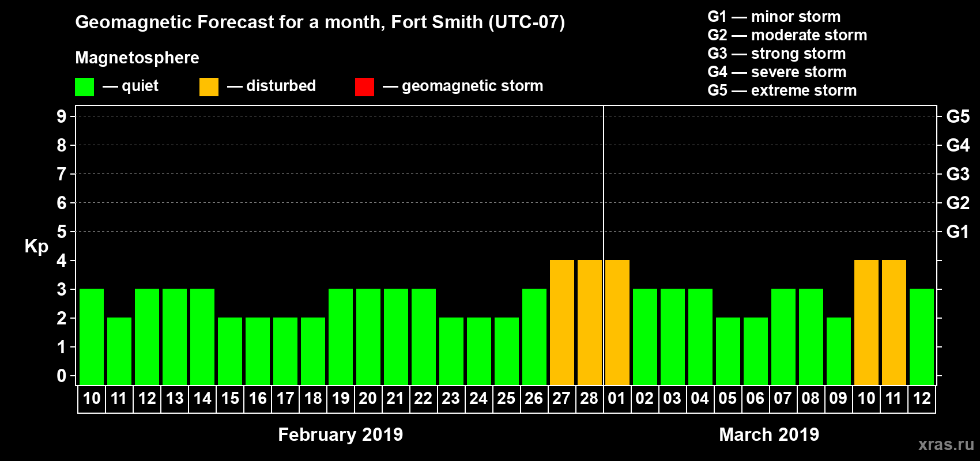Click the green quiet legend swatch
The width and height of the screenshot is (980, 461).
pyautogui.click(x=84, y=87)
